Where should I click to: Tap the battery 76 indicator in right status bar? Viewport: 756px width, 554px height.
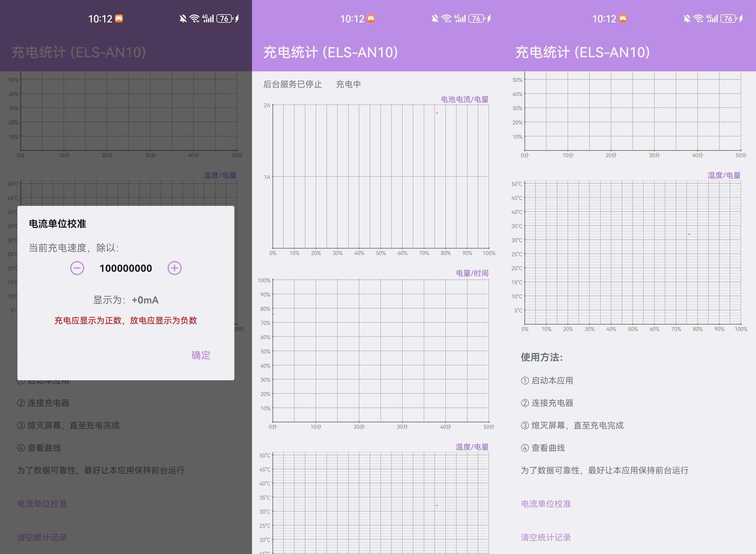click(x=728, y=18)
